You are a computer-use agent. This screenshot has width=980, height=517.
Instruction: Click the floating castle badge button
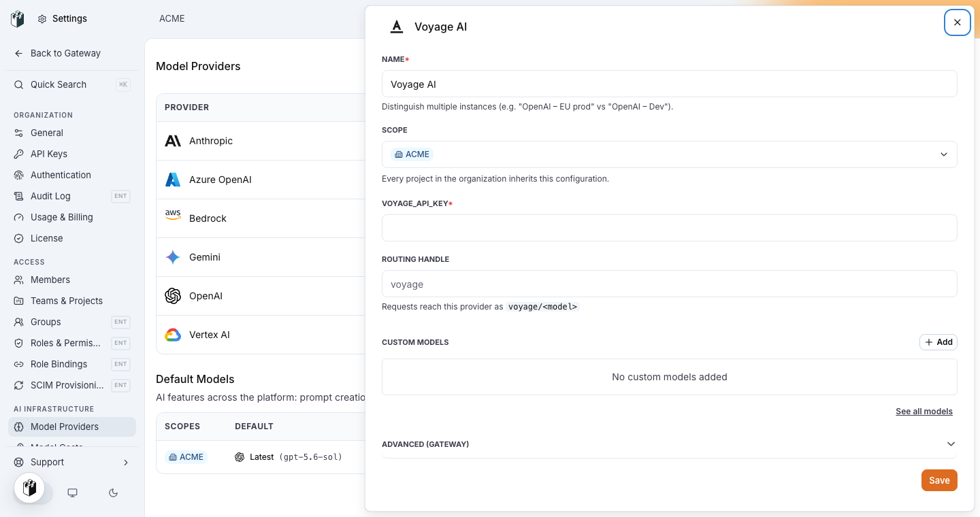pyautogui.click(x=29, y=488)
